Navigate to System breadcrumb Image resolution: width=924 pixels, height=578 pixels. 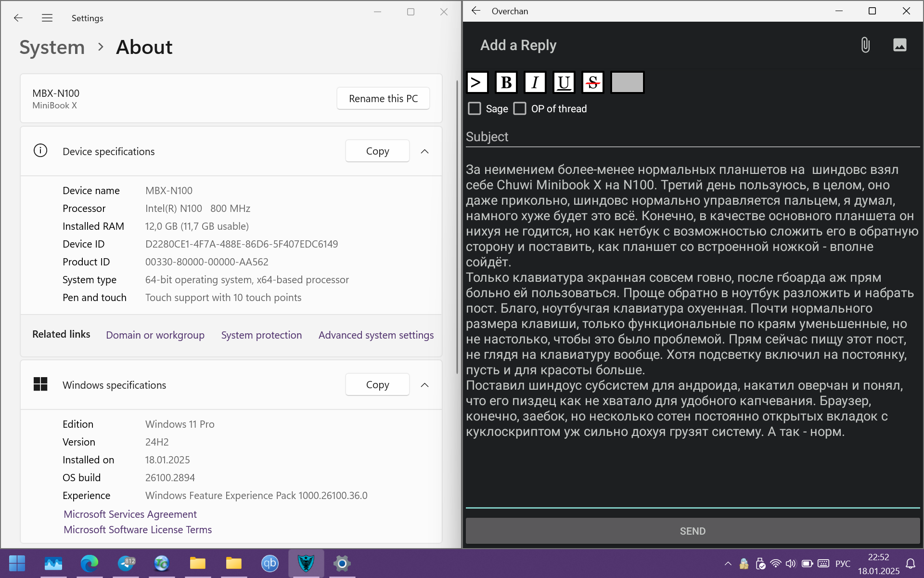pyautogui.click(x=52, y=47)
